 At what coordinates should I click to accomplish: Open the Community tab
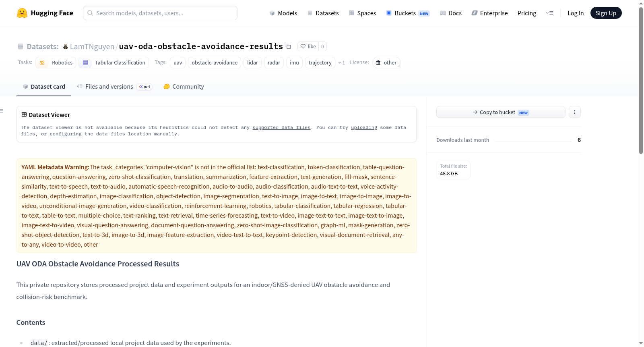click(184, 87)
